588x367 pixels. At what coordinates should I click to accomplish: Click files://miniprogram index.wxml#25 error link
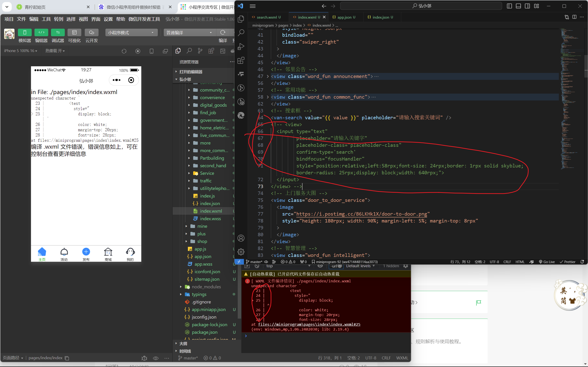309,324
